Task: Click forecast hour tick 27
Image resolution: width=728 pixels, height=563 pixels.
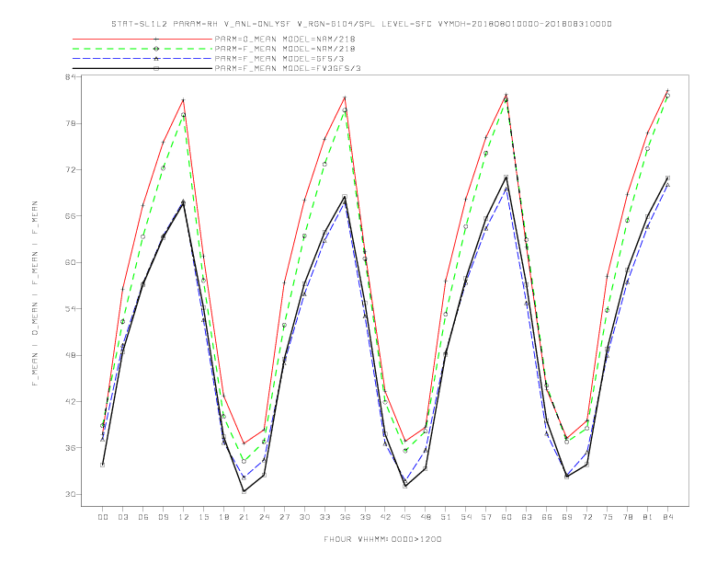Action: (284, 517)
